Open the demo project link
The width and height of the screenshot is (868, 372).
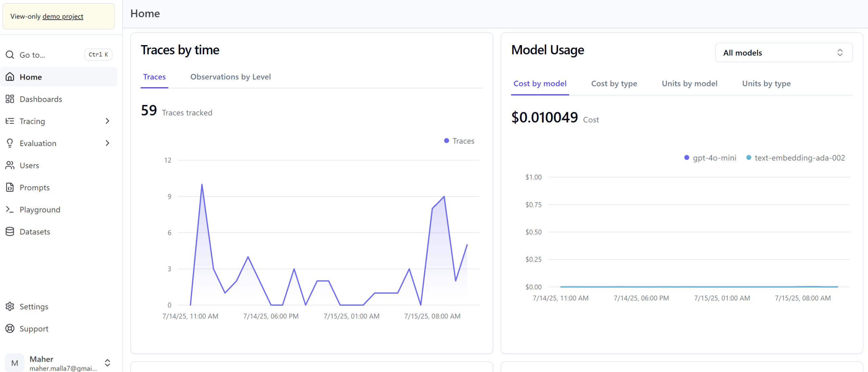(63, 16)
